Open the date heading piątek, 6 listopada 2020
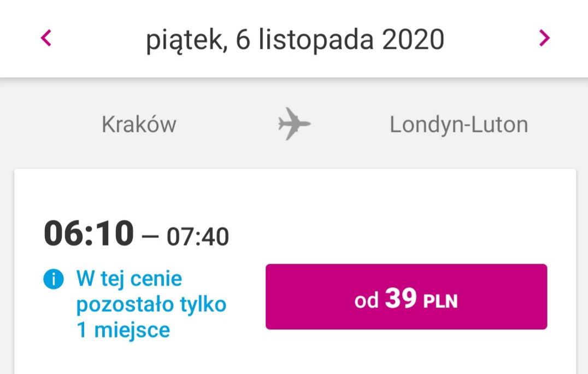Viewport: 588px width, 374px height. point(295,40)
